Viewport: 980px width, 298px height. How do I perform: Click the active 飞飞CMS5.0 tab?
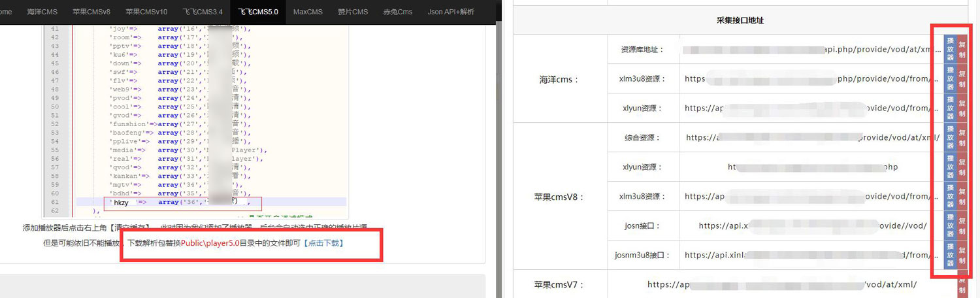point(258,12)
